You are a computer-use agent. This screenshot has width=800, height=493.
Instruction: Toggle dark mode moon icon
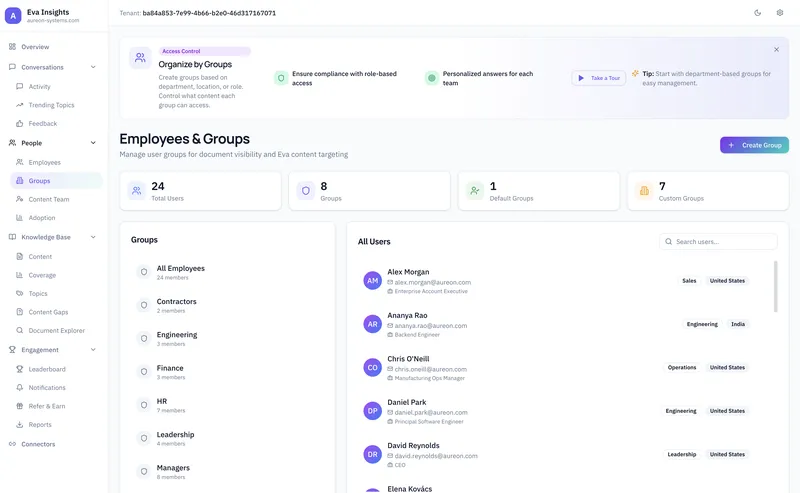pyautogui.click(x=758, y=13)
